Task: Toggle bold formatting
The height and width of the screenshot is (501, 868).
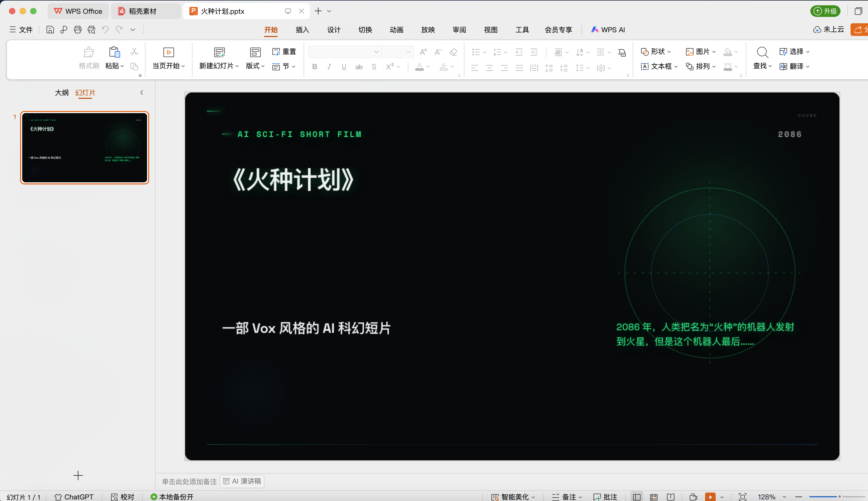Action: pos(314,67)
